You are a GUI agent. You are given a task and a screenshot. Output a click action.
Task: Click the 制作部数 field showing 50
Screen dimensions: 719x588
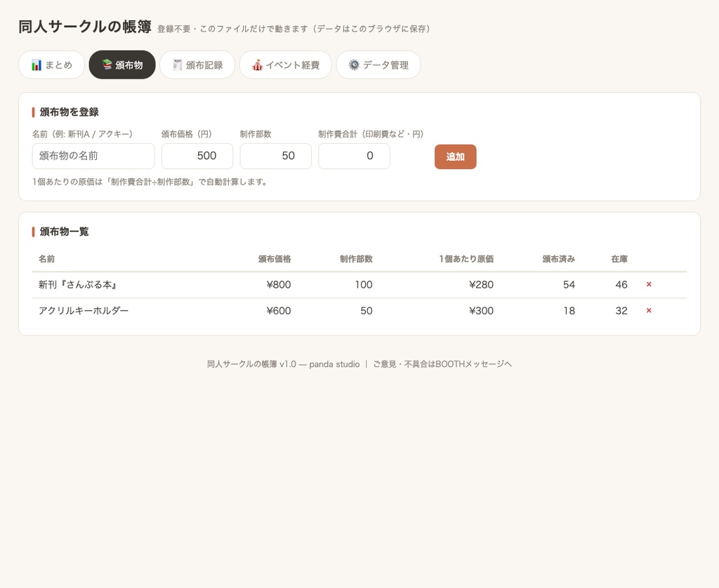tap(275, 156)
